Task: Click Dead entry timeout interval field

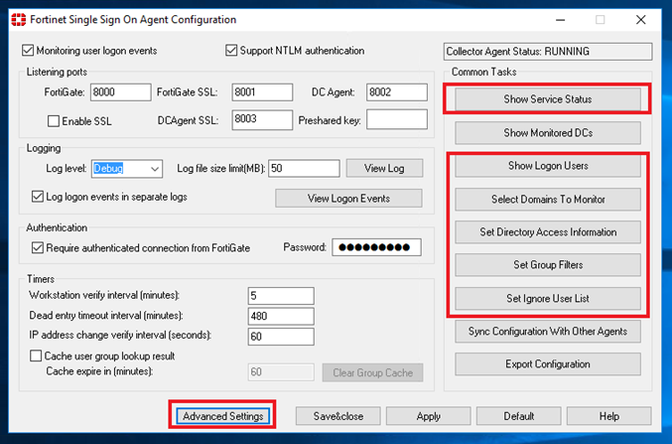Action: [x=281, y=316]
